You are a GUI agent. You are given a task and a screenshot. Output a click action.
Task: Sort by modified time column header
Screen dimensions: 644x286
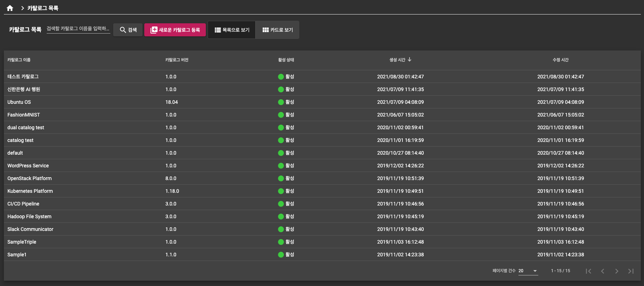(561, 60)
